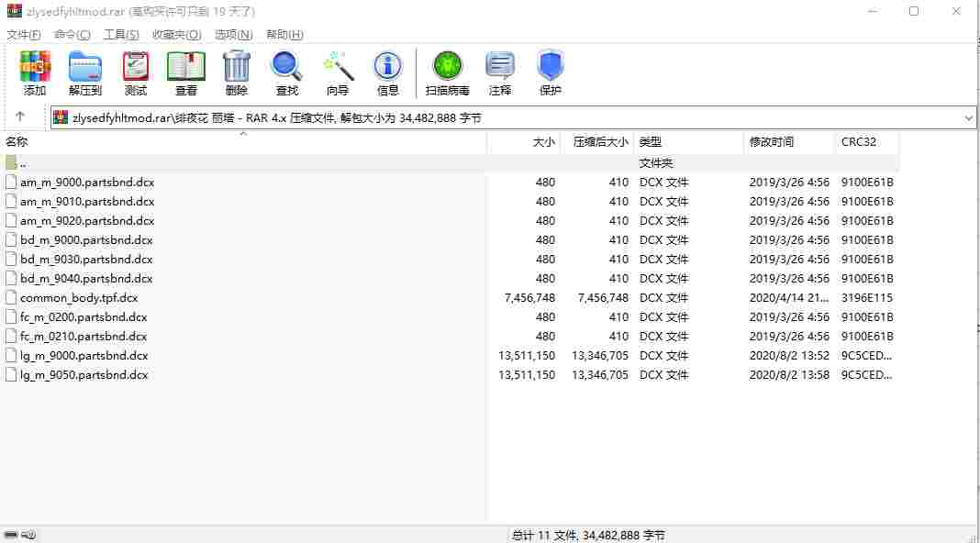980x543 pixels.
Task: Click the drive icon in status bar
Action: 11,535
